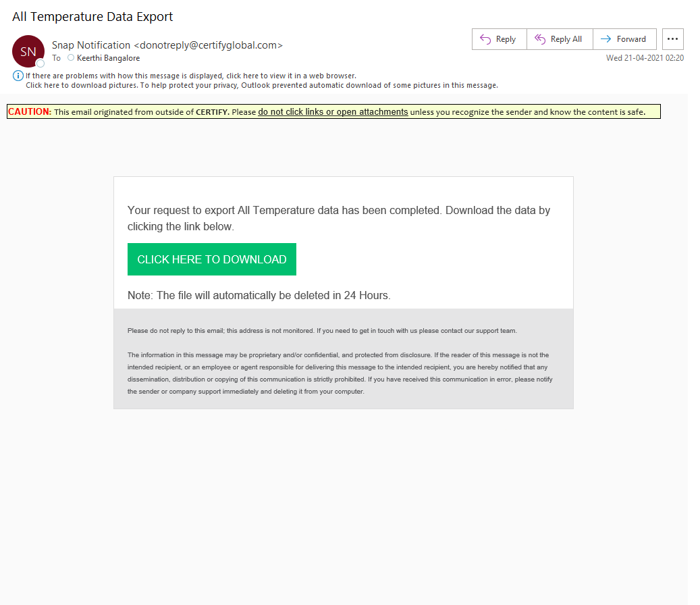Click the view in web browser info message
The height and width of the screenshot is (605, 700).
pos(190,76)
